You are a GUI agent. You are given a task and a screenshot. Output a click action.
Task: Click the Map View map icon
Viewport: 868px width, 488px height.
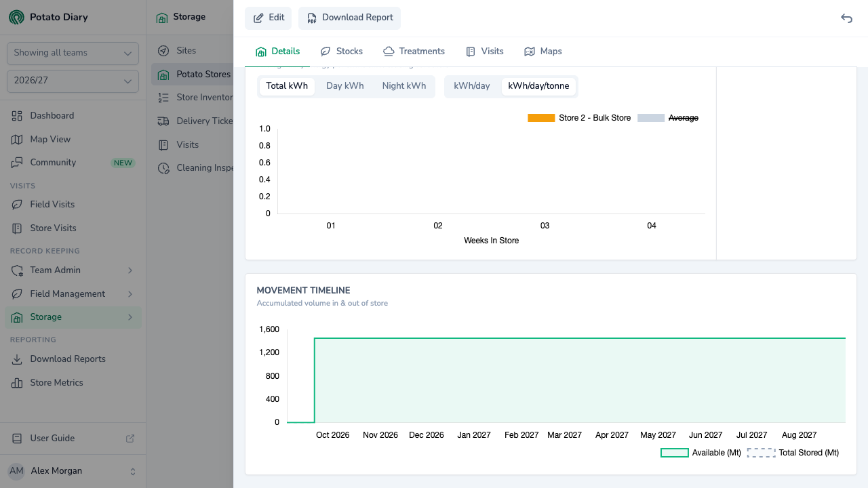pyautogui.click(x=18, y=140)
